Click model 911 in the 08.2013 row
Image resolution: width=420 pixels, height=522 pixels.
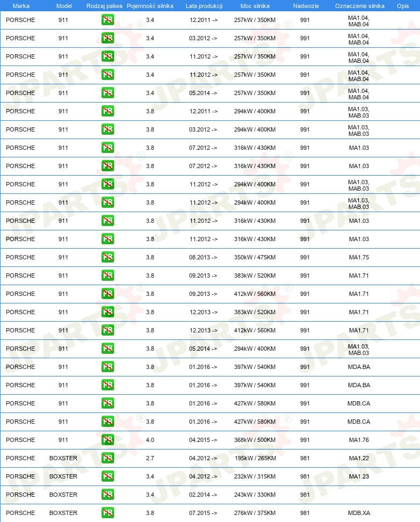click(x=63, y=257)
